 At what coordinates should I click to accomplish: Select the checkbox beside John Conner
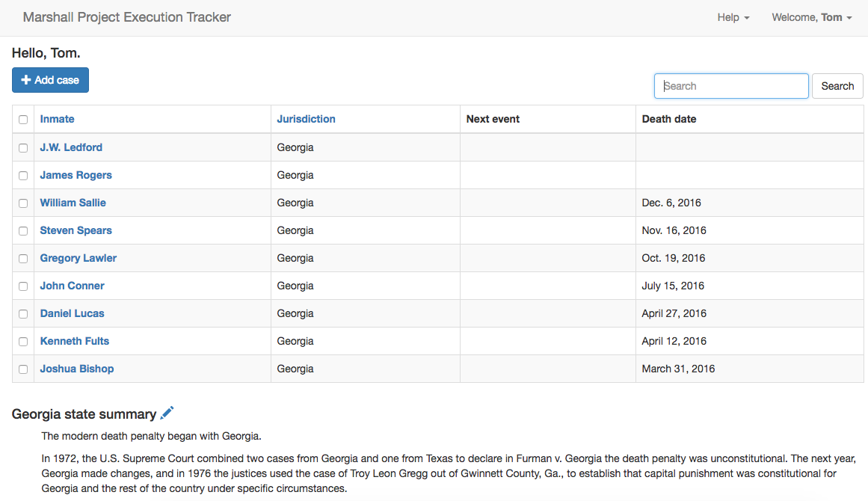(23, 286)
